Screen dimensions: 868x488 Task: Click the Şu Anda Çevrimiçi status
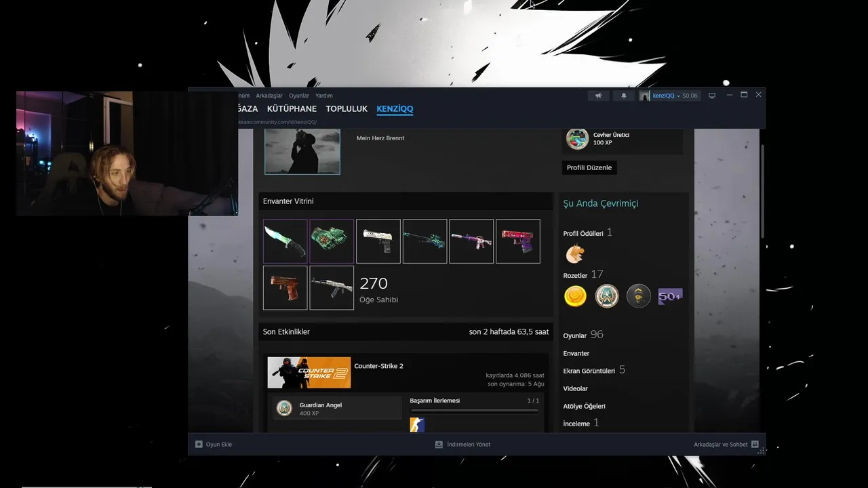601,203
